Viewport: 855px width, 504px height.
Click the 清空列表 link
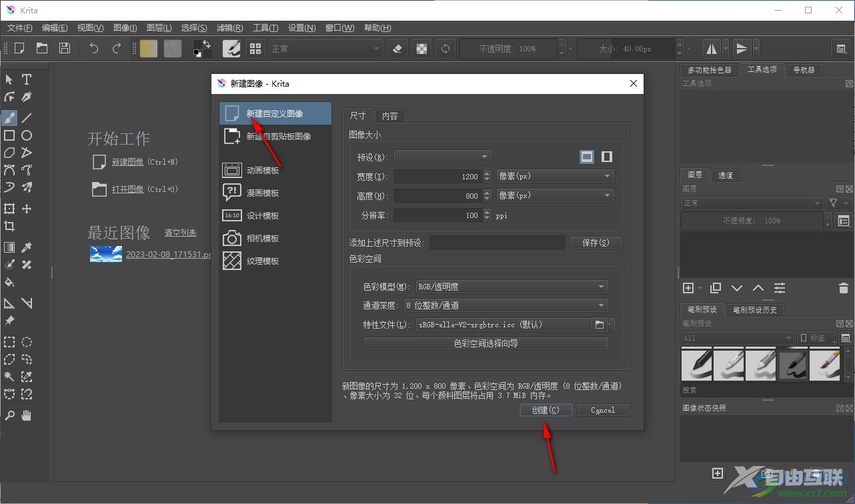tap(181, 233)
